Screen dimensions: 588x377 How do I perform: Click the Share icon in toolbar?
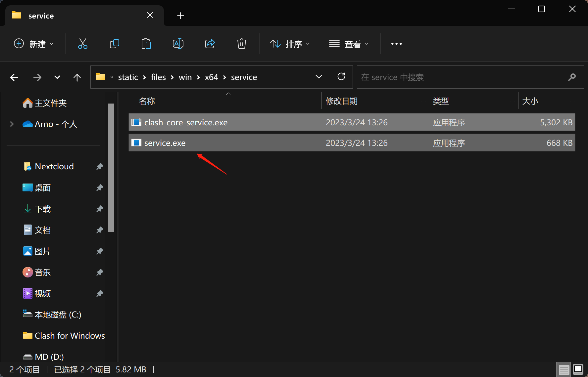pos(210,44)
